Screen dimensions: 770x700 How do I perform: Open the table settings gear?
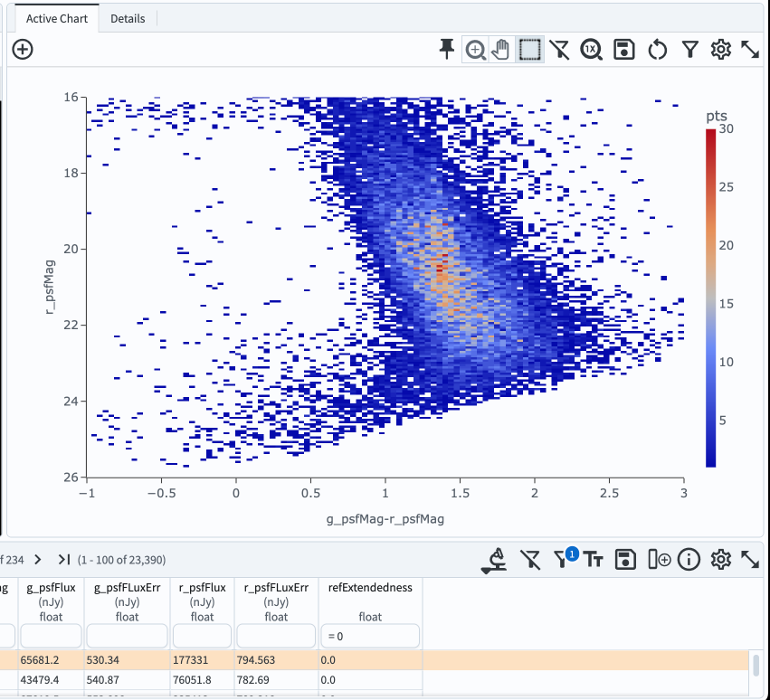click(721, 559)
